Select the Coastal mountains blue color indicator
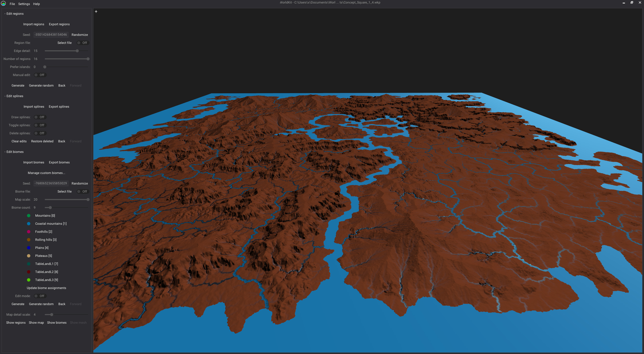This screenshot has height=354, width=644. click(x=29, y=223)
